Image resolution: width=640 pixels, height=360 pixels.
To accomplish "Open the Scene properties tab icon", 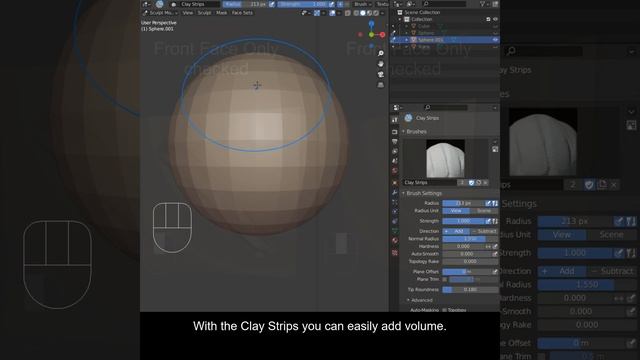I will coord(395,161).
